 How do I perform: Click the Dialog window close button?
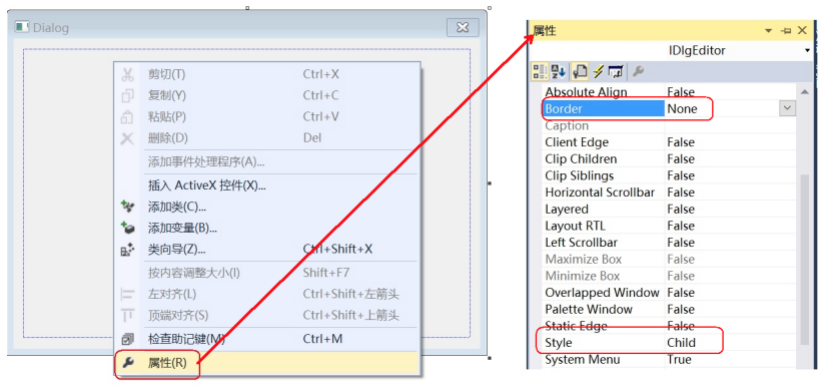pyautogui.click(x=463, y=27)
